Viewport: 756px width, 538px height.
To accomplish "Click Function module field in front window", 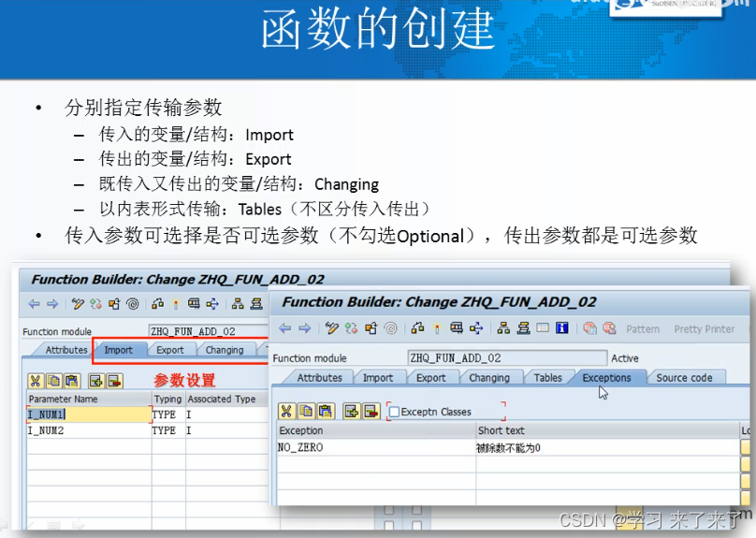I will pyautogui.click(x=507, y=357).
